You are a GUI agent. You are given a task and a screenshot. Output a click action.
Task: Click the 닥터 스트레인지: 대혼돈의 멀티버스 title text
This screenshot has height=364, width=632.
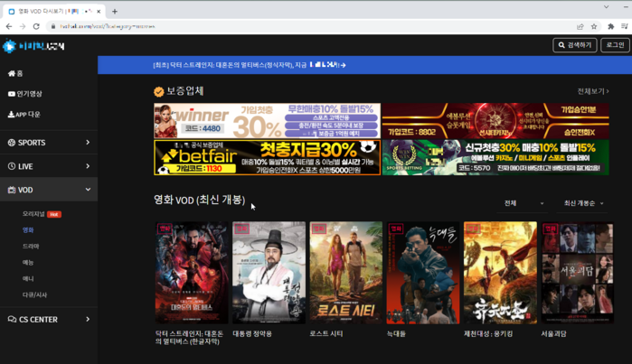(x=189, y=338)
